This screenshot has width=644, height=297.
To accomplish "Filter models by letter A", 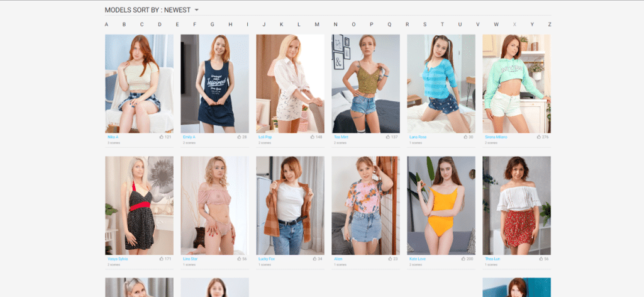I will pyautogui.click(x=106, y=25).
